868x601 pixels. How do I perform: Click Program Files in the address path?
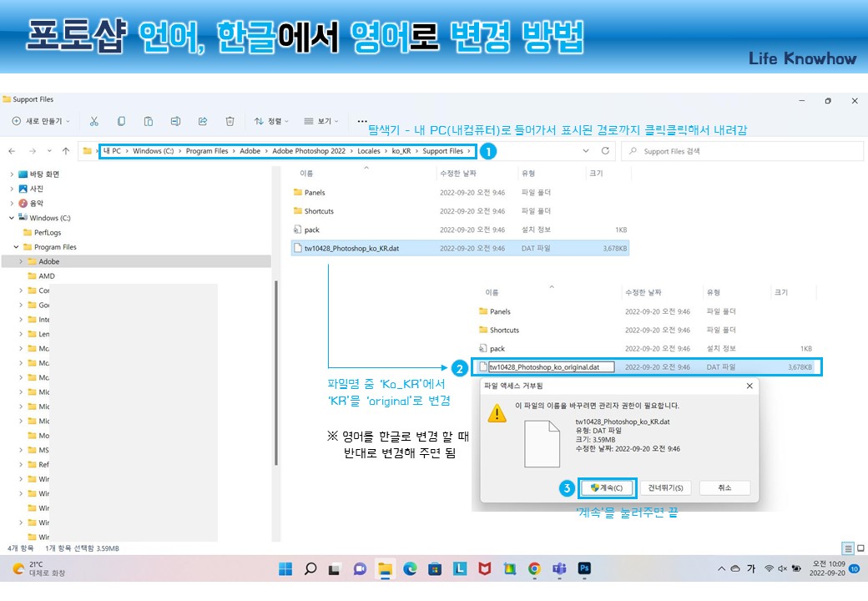tap(206, 151)
